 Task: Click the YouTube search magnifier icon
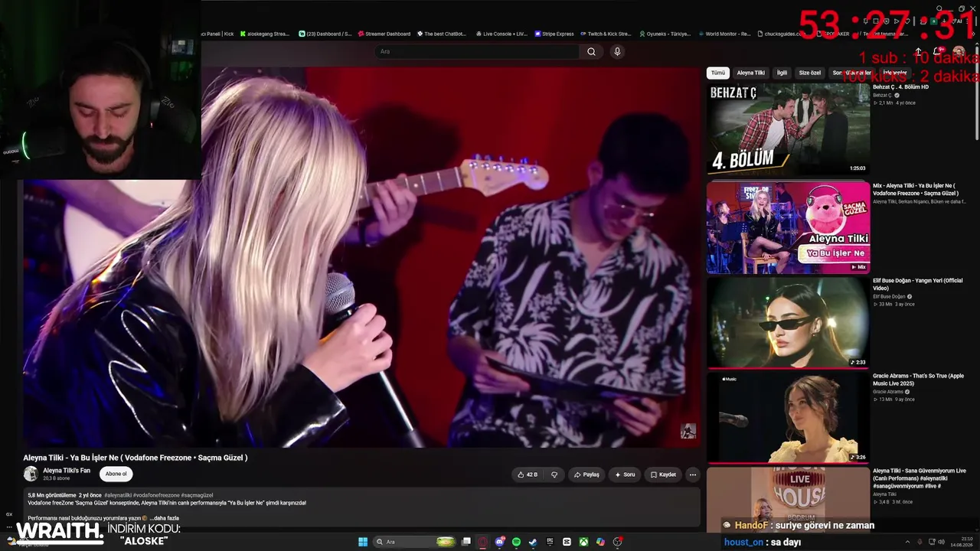(x=591, y=51)
